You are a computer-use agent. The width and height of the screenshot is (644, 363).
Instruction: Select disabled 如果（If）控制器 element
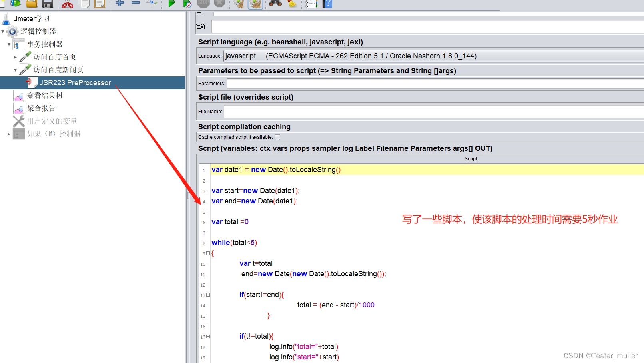(x=54, y=134)
